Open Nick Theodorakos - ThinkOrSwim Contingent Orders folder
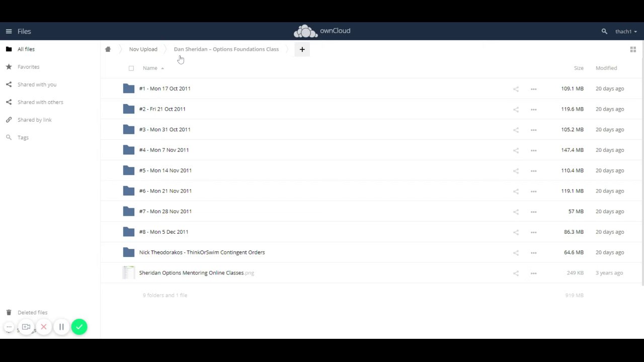Viewport: 644px width, 362px height. pyautogui.click(x=202, y=252)
